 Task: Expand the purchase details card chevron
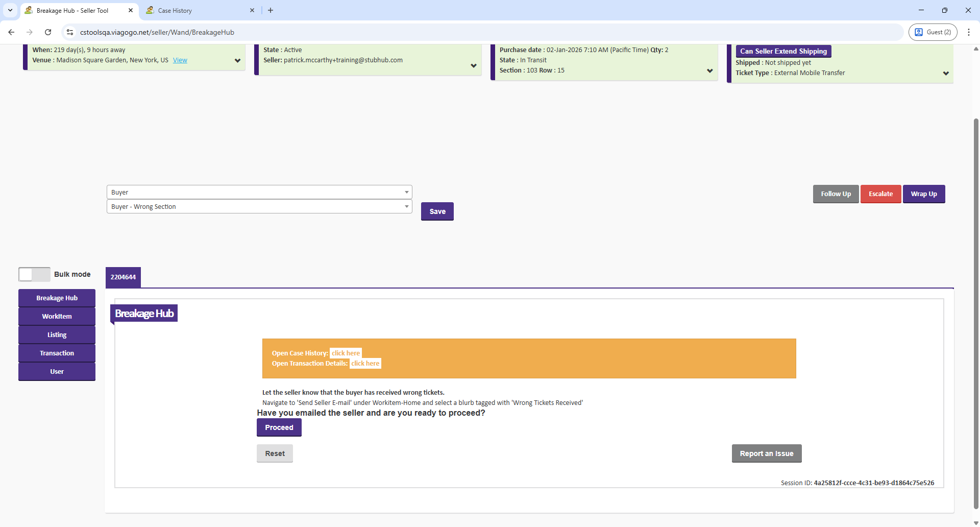coord(709,71)
